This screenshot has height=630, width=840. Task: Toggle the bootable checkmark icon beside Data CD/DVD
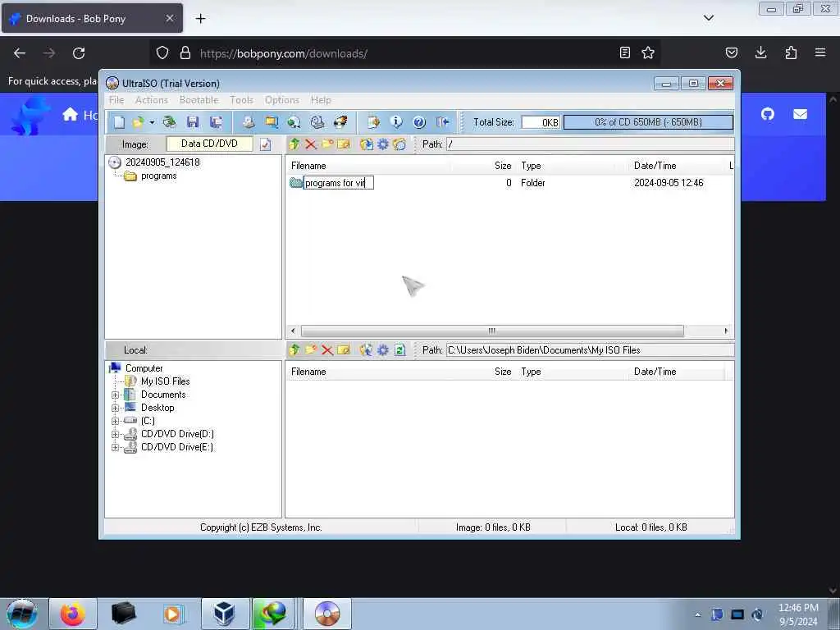265,144
